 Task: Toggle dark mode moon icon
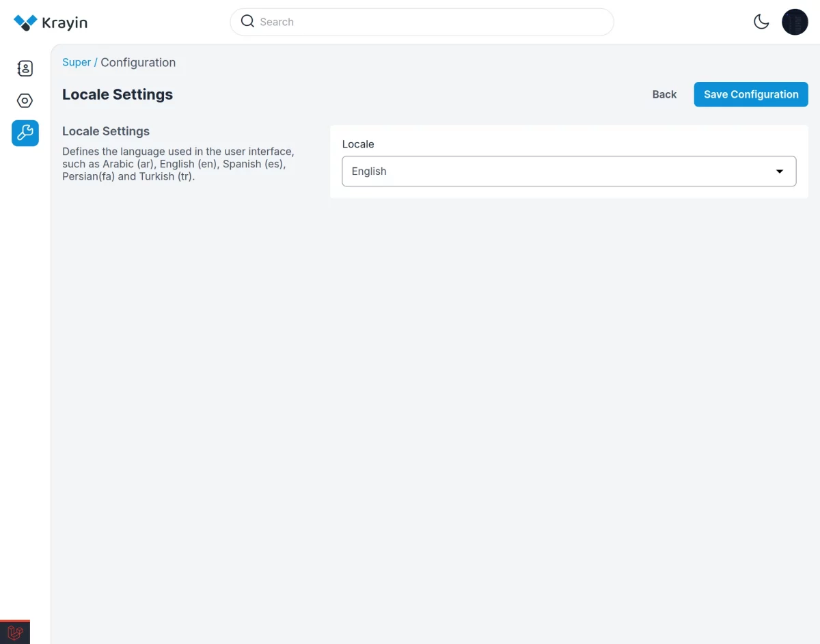761,22
